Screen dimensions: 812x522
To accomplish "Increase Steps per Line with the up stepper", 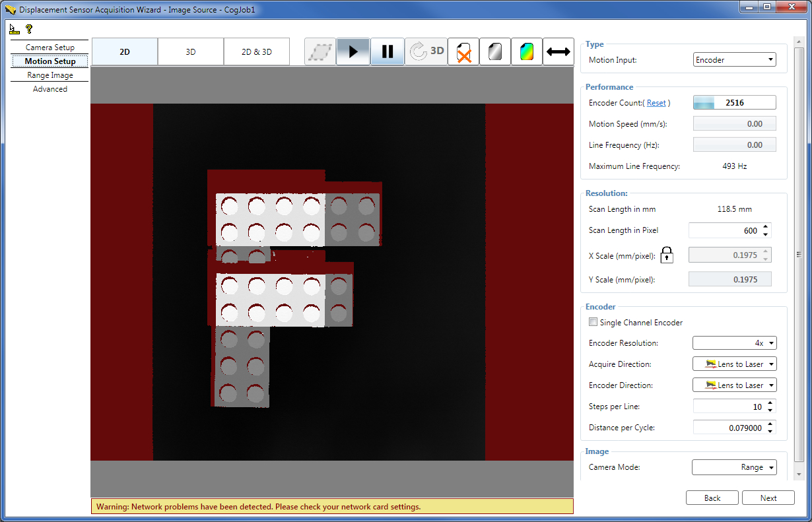I will pos(770,403).
